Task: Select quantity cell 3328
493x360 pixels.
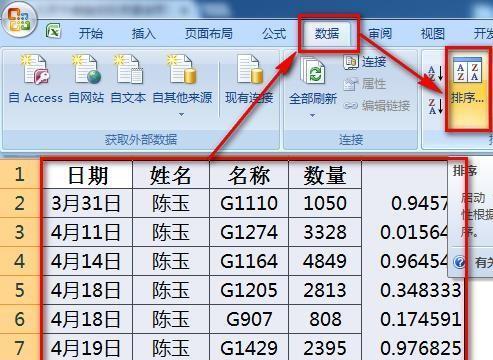Action: (x=325, y=232)
